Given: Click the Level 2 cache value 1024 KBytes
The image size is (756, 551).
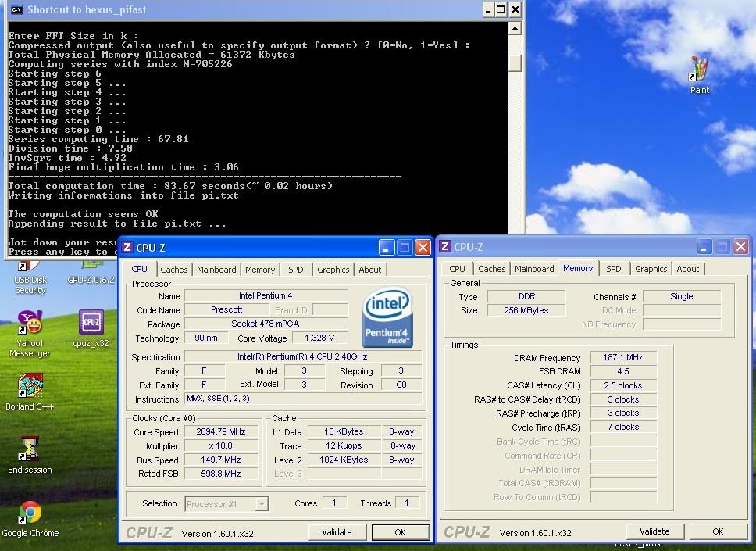Looking at the screenshot, I should (x=344, y=460).
